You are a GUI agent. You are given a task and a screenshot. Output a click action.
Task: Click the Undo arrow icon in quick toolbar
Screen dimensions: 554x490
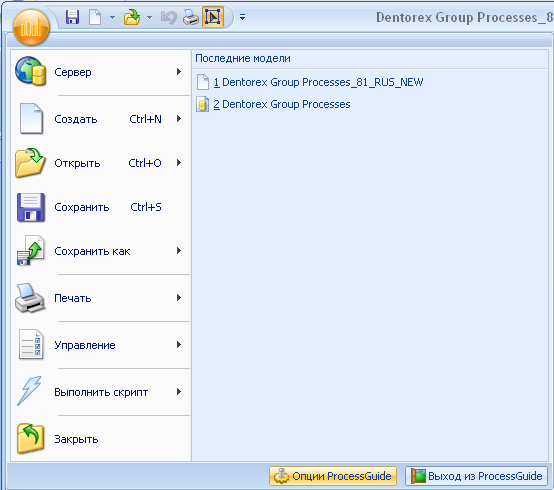click(x=169, y=17)
